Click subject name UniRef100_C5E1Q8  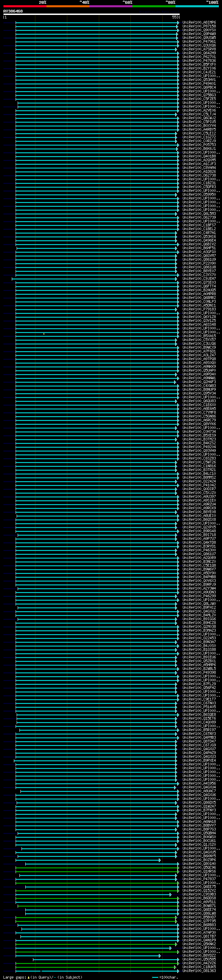point(199,565)
